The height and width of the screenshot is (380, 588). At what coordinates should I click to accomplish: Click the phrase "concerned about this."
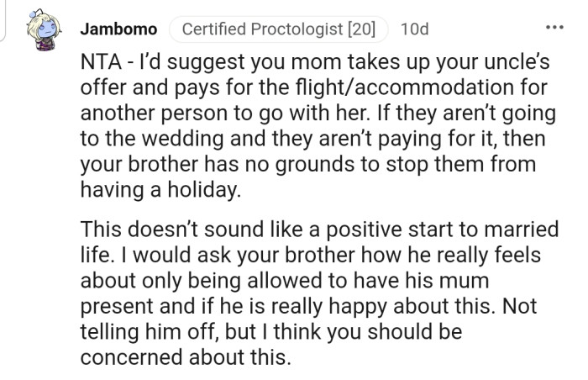[186, 356]
